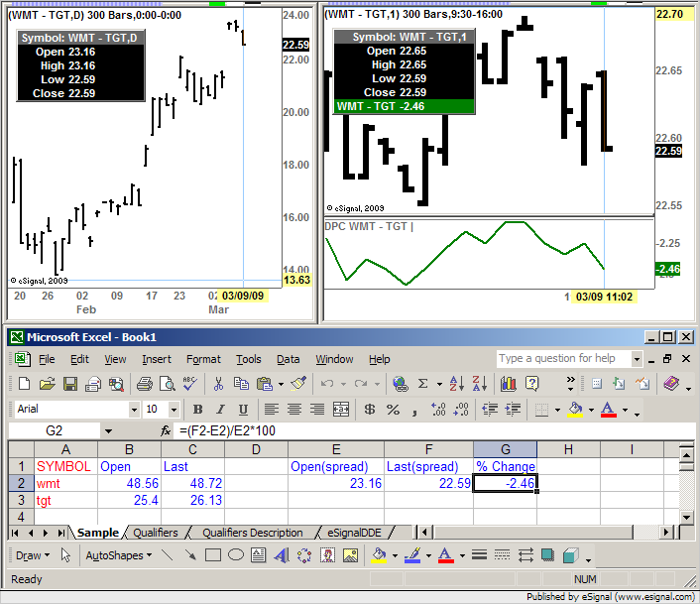
Task: Run Spelling check with the ABC icon
Action: click(x=190, y=384)
